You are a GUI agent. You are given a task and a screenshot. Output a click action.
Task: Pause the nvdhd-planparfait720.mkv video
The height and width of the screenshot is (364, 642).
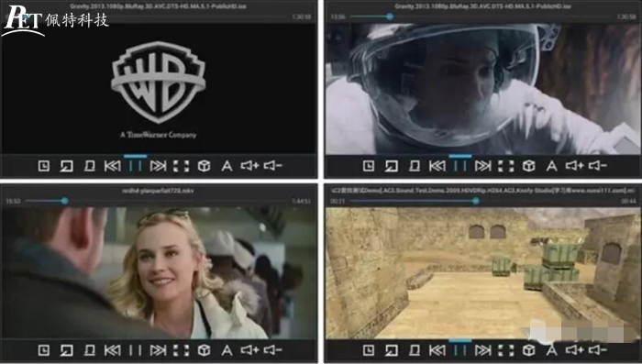(136, 350)
